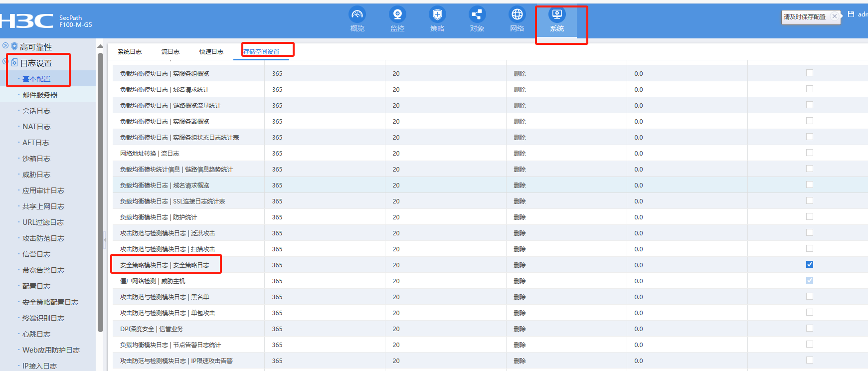Click the floppy-disk save configuration icon

pyautogui.click(x=851, y=14)
